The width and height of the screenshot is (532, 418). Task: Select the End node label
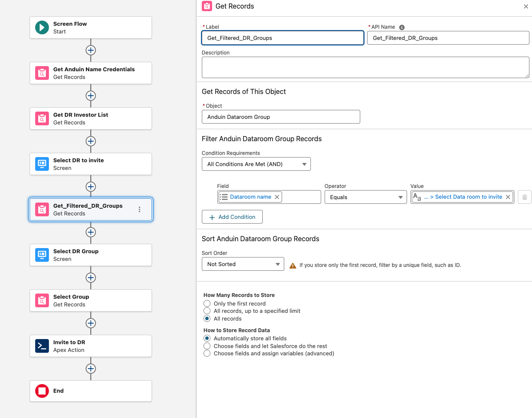[x=58, y=391]
